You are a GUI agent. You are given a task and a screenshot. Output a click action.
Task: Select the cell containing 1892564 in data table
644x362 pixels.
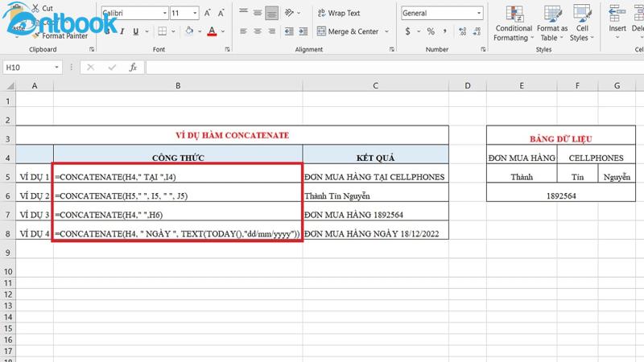561,192
